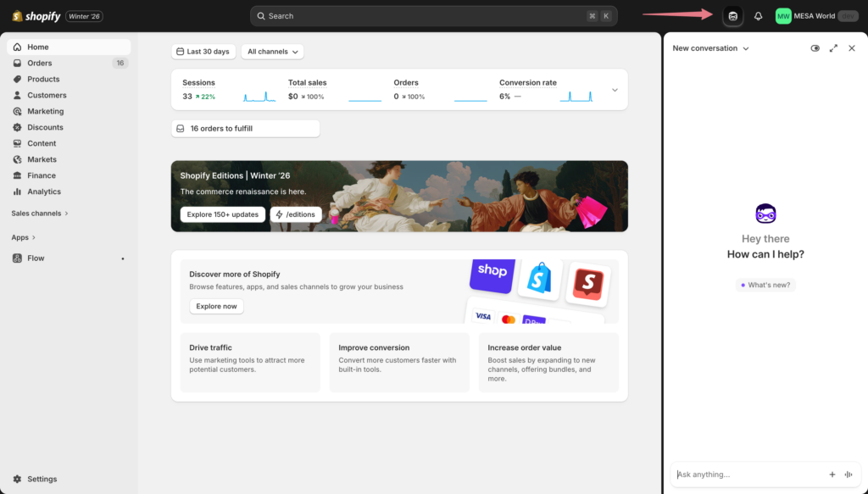Expand the Sales channels section
The height and width of the screenshot is (494, 868).
click(x=38, y=214)
